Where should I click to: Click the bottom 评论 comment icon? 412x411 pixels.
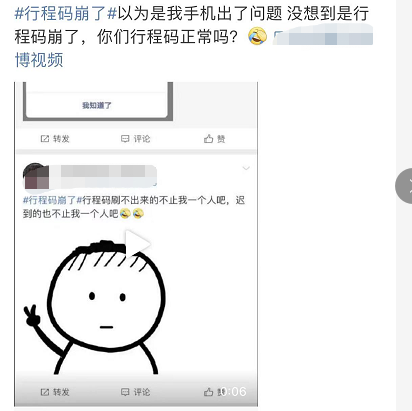(135, 392)
